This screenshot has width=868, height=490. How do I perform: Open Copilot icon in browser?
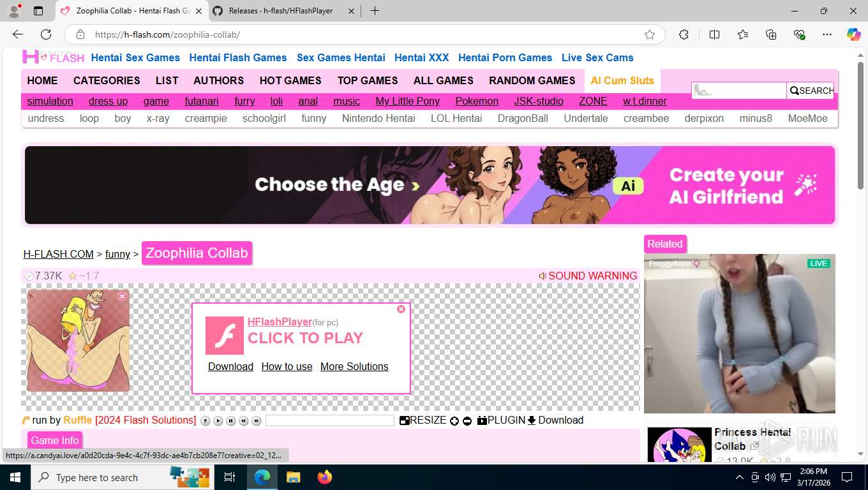[x=854, y=34]
